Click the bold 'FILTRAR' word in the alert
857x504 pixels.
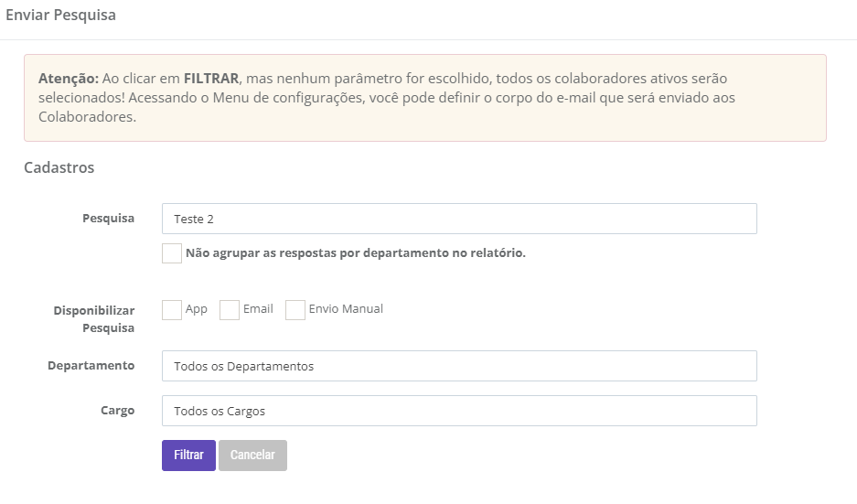click(x=211, y=78)
